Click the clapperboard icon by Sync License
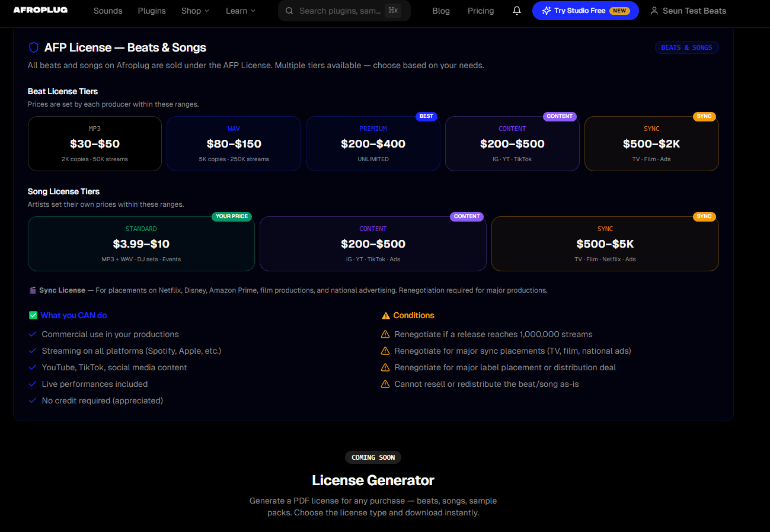770x532 pixels. tap(33, 290)
